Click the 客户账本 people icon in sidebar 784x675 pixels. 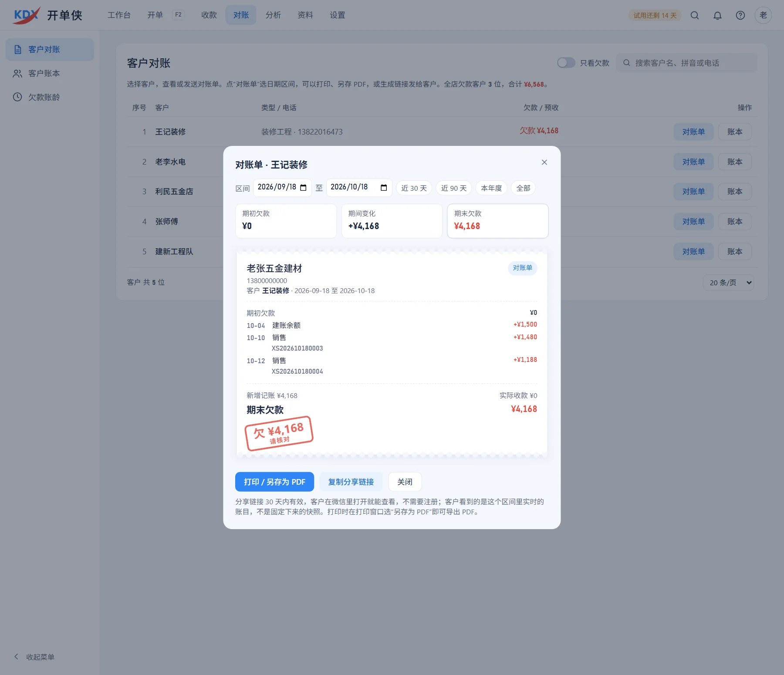(x=17, y=74)
